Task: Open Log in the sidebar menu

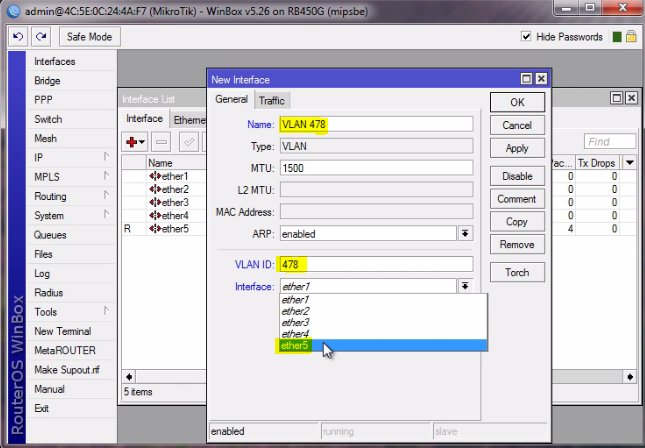Action: pos(72,274)
